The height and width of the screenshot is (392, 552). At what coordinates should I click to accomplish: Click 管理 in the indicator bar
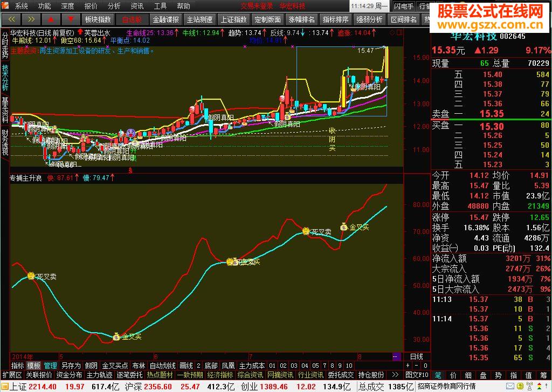tap(50, 366)
